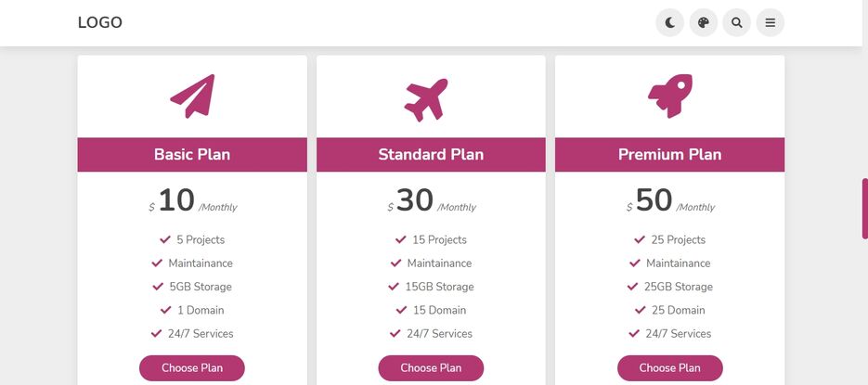Image resolution: width=868 pixels, height=385 pixels.
Task: Click checkmark beside 15GB Storage
Action: 394,287
